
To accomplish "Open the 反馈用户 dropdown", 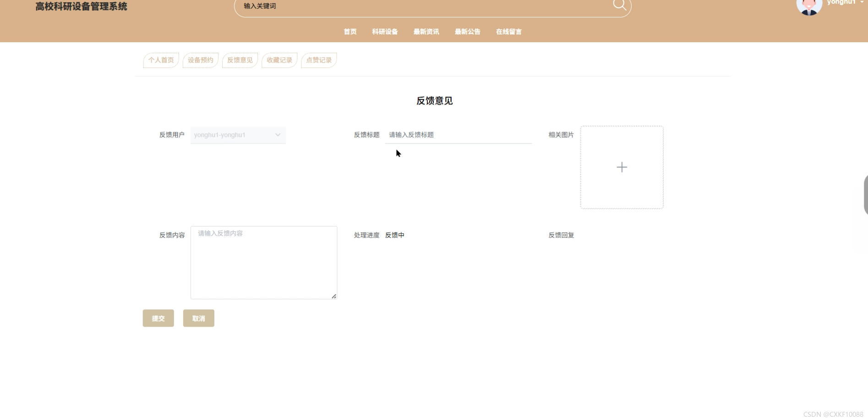I will tap(238, 135).
